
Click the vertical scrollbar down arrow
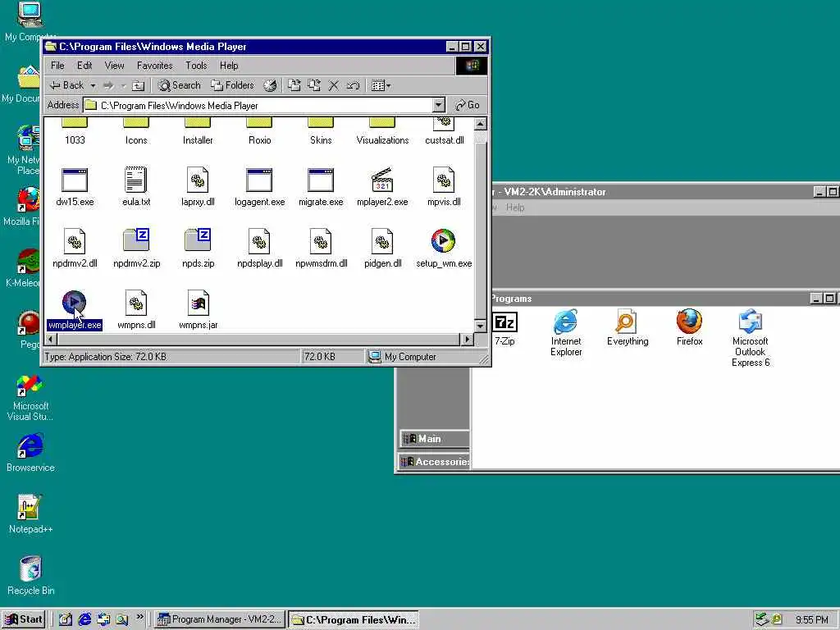point(481,325)
